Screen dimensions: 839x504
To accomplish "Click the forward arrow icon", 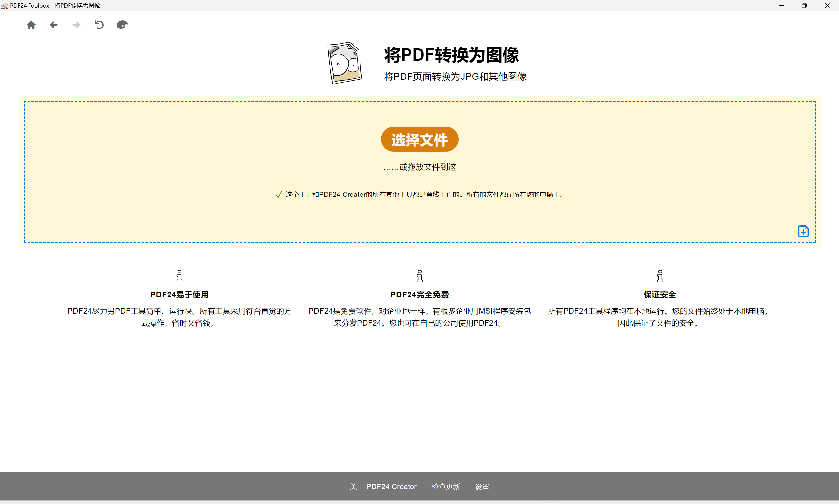I will [x=76, y=25].
